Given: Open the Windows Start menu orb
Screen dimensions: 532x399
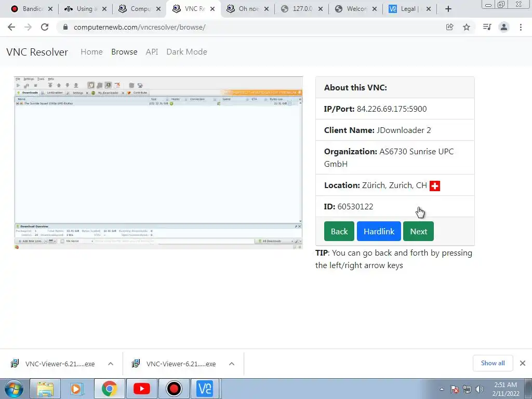Looking at the screenshot, I should (14, 389).
